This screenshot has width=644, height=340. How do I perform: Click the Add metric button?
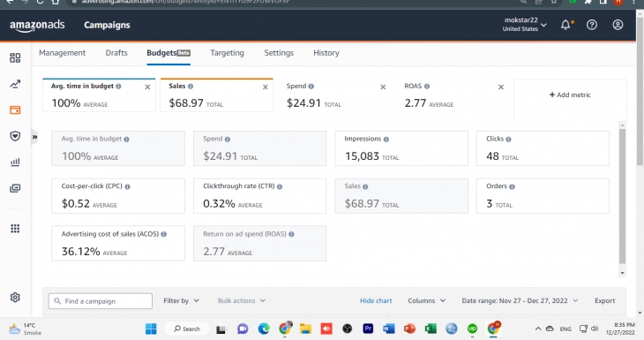coord(570,95)
